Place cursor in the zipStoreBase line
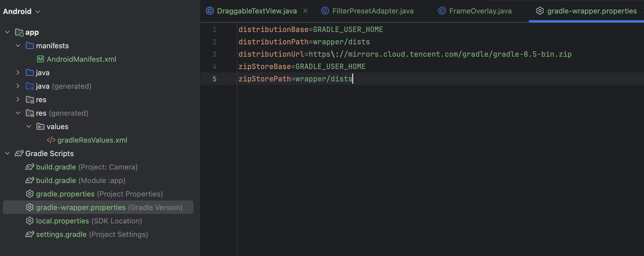The width and height of the screenshot is (644, 256). 302,67
